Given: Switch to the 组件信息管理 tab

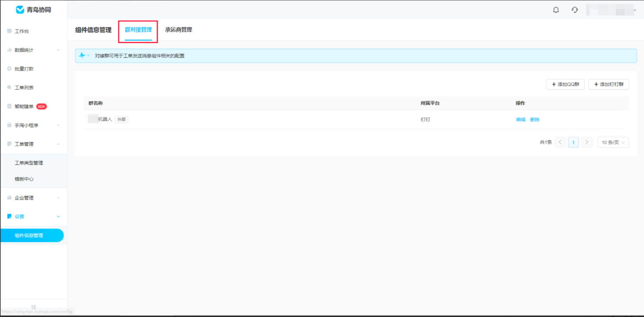Looking at the screenshot, I should coord(93,30).
